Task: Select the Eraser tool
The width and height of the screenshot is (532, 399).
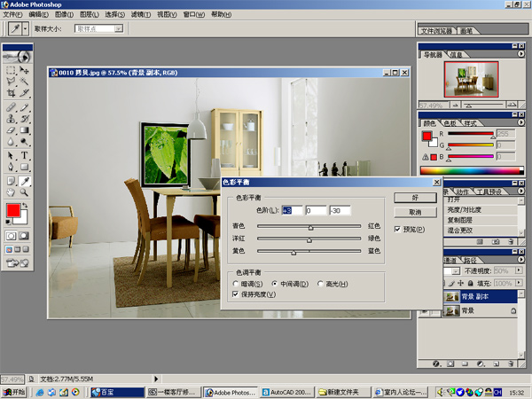Action: point(11,130)
